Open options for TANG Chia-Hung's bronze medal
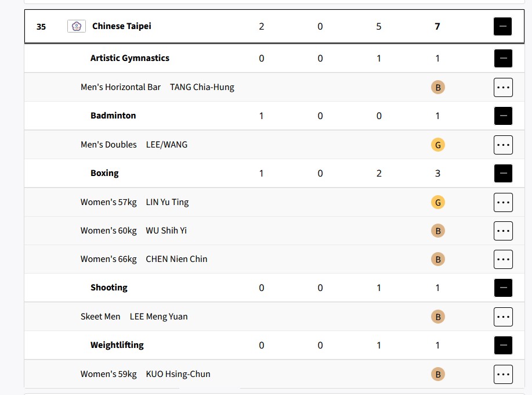The image size is (532, 395). 502,87
